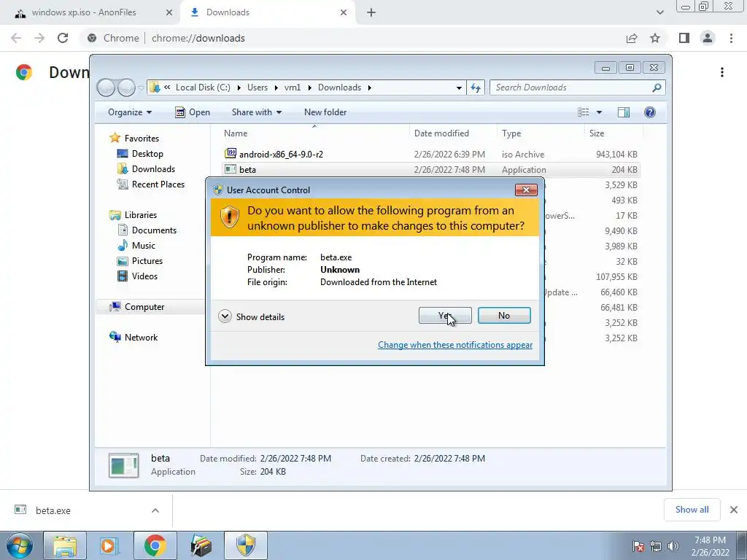This screenshot has width=747, height=560.
Task: Open address bar history dropdown arrow
Action: coord(459,87)
